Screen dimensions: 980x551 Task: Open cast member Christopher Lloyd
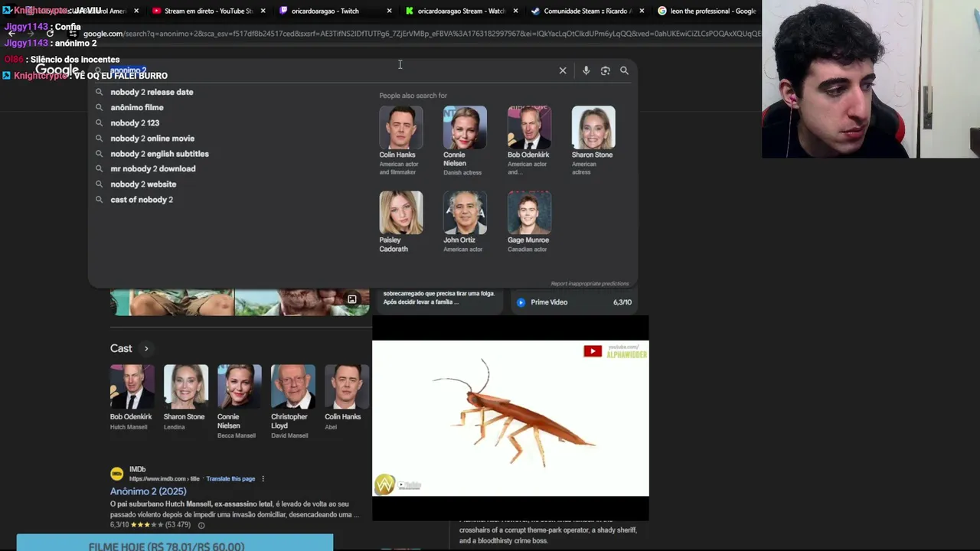[x=292, y=402]
